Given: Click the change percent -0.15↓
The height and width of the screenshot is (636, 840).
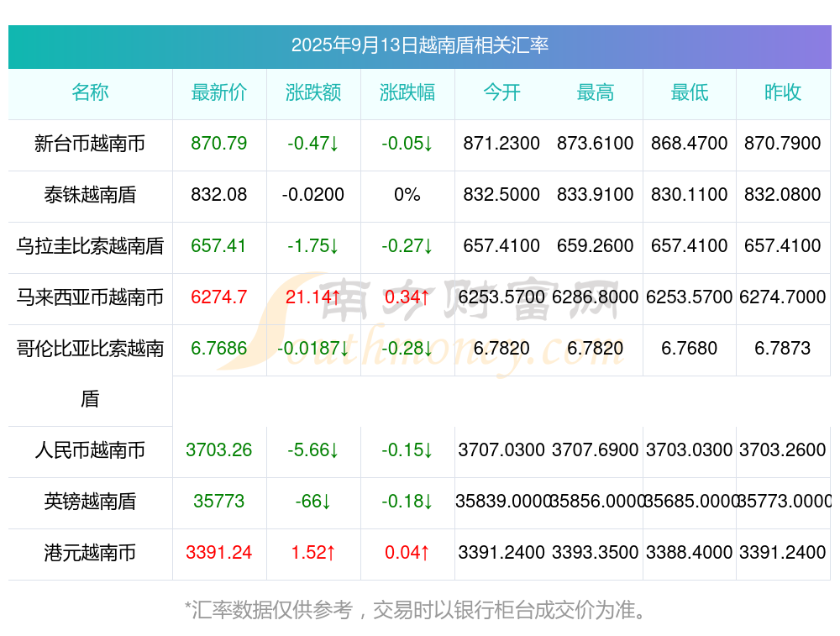Looking at the screenshot, I should pos(407,450).
